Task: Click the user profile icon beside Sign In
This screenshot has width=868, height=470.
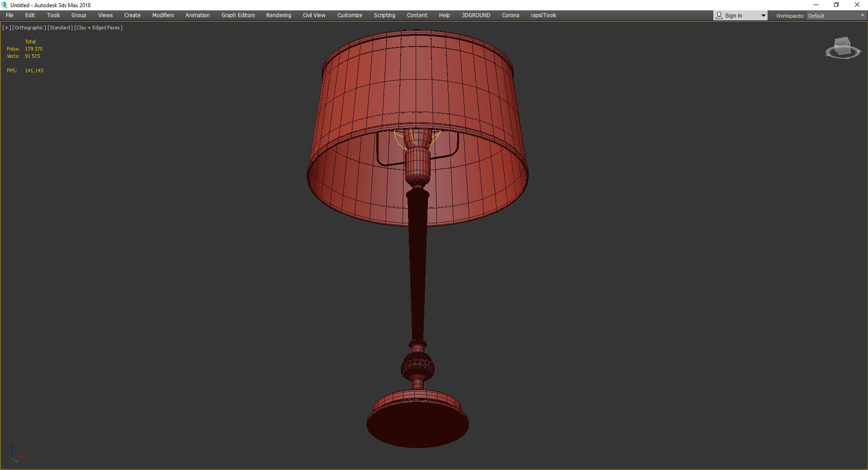Action: [x=719, y=15]
